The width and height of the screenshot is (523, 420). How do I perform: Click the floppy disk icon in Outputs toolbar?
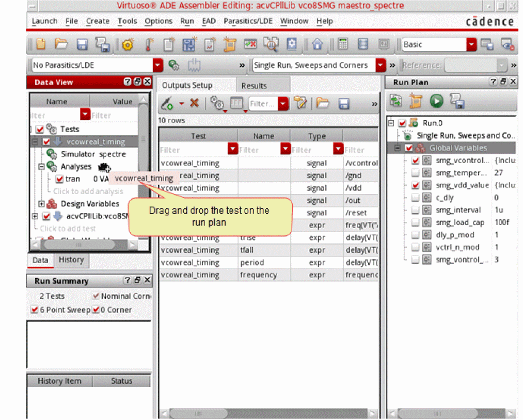(x=344, y=104)
